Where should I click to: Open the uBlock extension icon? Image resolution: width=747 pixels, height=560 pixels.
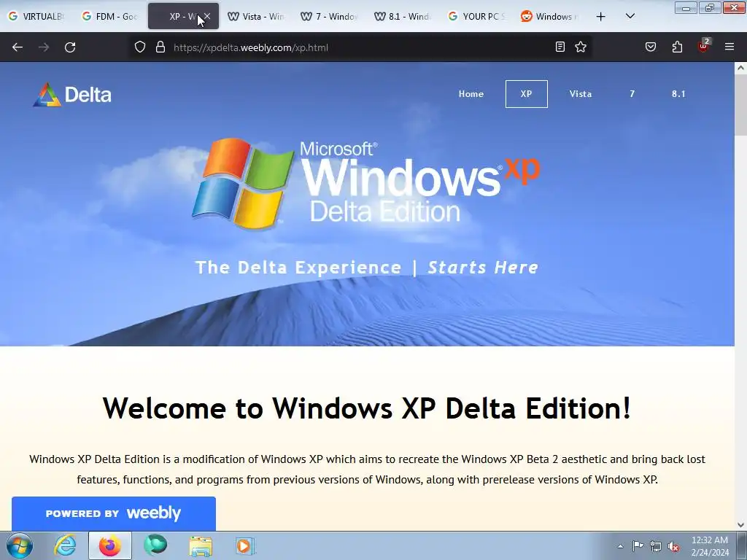coord(704,46)
